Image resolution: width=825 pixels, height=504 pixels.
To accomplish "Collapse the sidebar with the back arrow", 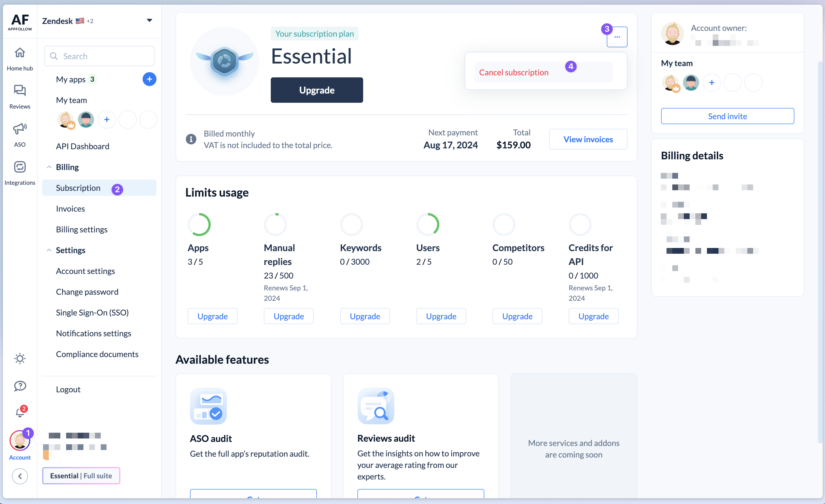I will pyautogui.click(x=20, y=476).
